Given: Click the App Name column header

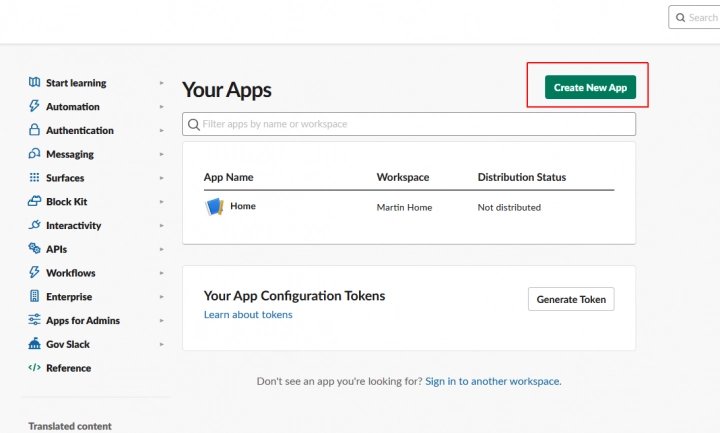Looking at the screenshot, I should [x=229, y=177].
